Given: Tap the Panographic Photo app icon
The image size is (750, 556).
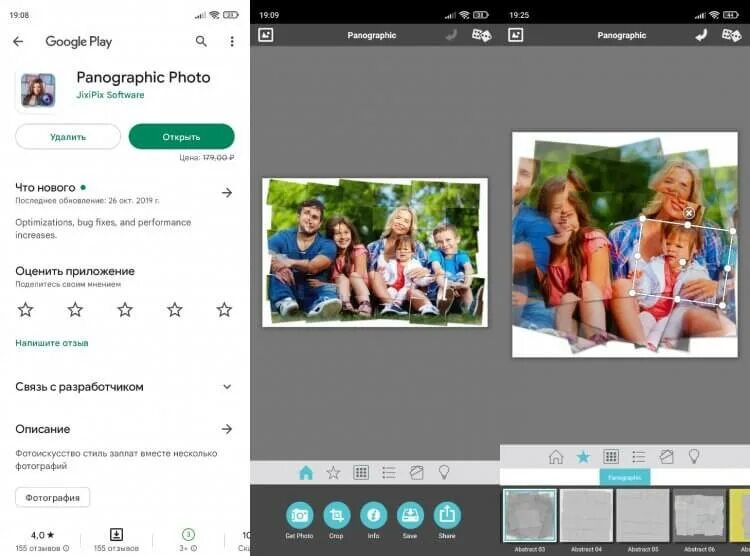Looking at the screenshot, I should pyautogui.click(x=38, y=90).
